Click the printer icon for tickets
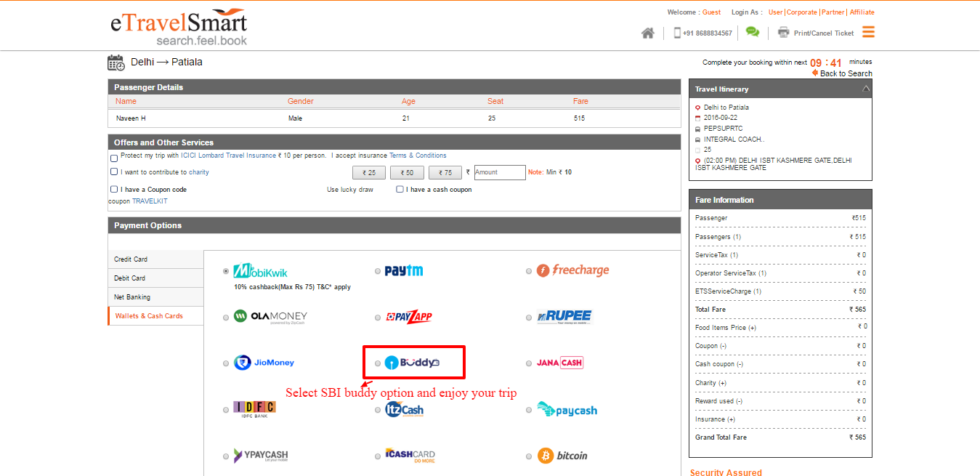The image size is (980, 476). tap(783, 32)
